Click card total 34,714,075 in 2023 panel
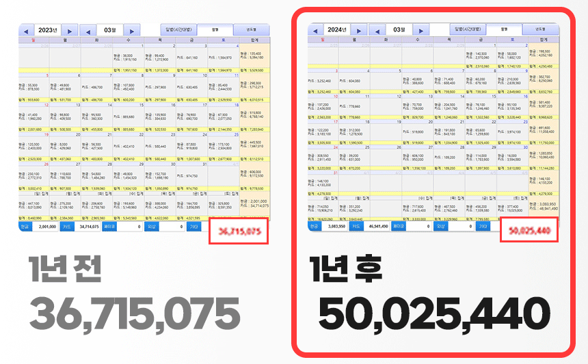The width and height of the screenshot is (588, 364). point(88,227)
